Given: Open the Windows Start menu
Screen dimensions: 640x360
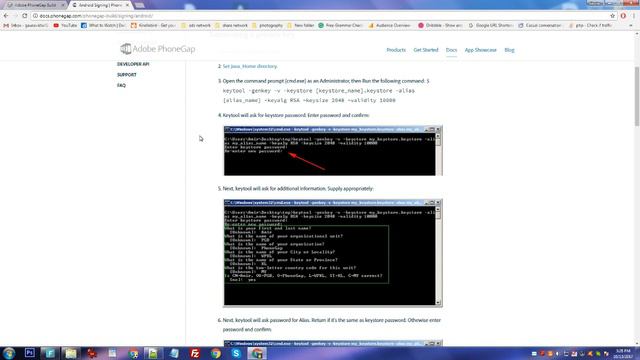Looking at the screenshot, I should point(9,353).
